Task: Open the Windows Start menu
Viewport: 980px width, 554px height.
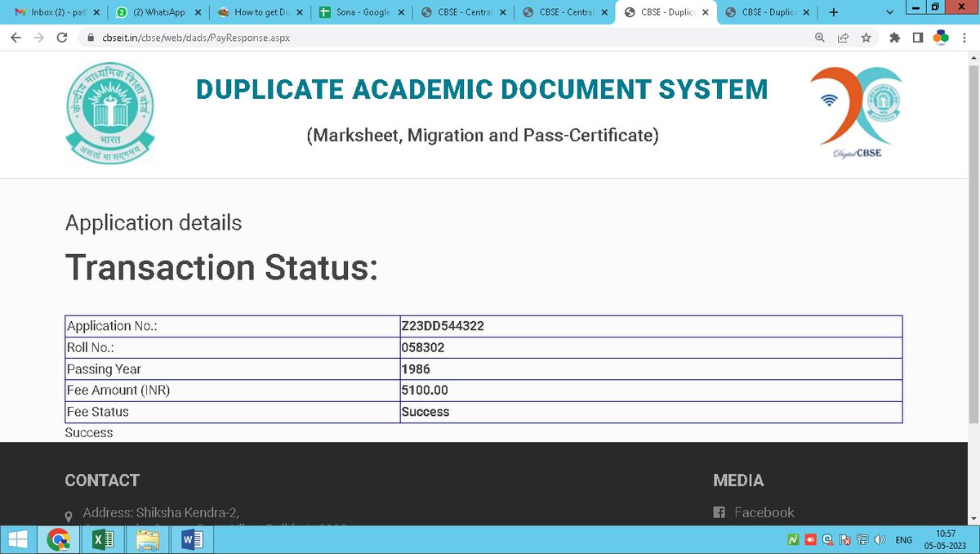Action: pyautogui.click(x=19, y=540)
